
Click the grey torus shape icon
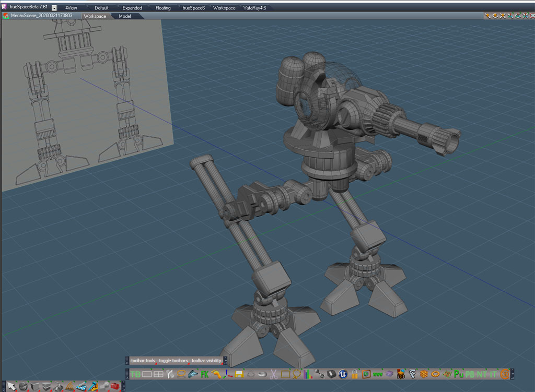pos(262,374)
